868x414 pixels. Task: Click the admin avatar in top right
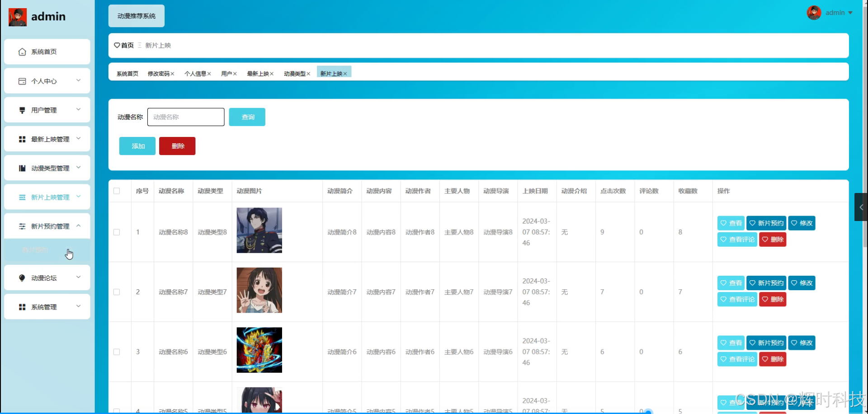[x=814, y=13]
